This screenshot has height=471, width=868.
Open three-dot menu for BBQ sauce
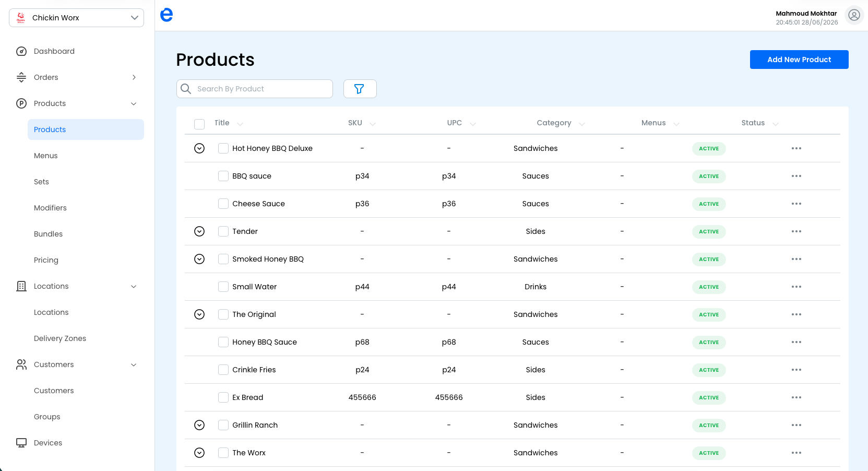[x=796, y=176]
